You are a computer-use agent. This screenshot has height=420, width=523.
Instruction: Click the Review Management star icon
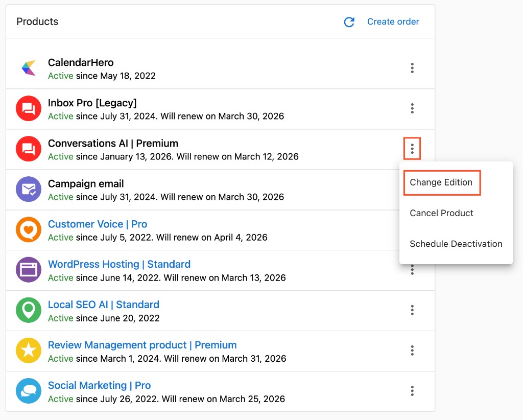coord(29,351)
